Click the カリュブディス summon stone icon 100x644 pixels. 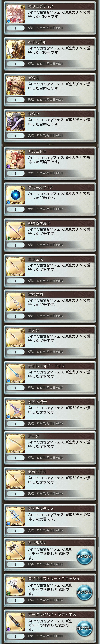(x=16, y=14)
